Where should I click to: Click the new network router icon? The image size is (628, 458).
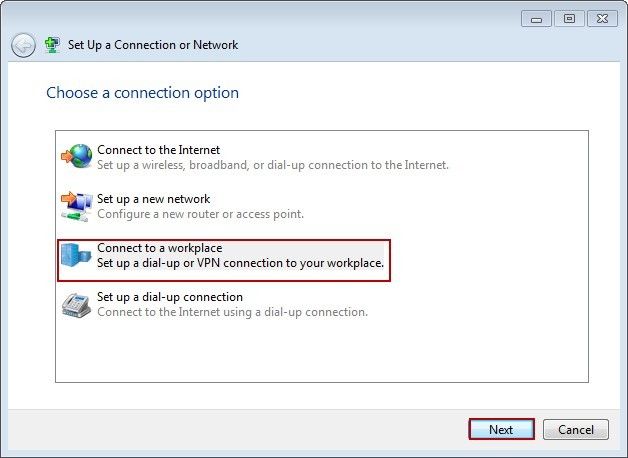point(76,206)
